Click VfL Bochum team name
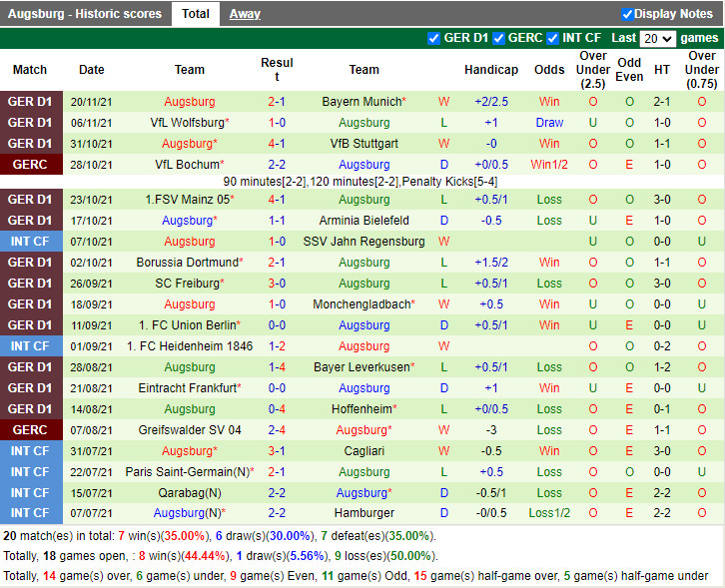This screenshot has width=725, height=588. pos(190,165)
